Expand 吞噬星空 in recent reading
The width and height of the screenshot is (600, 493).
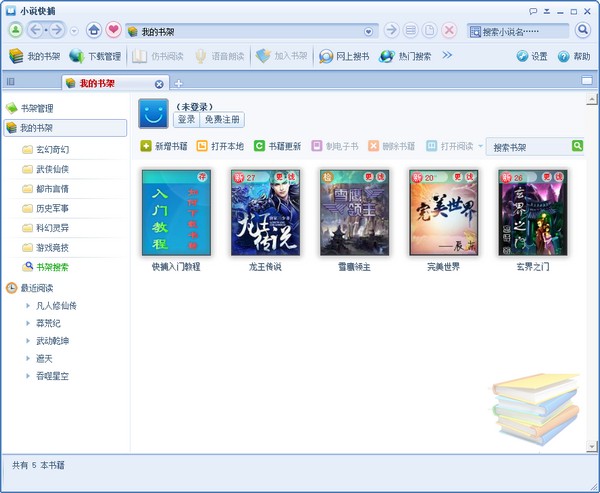28,376
